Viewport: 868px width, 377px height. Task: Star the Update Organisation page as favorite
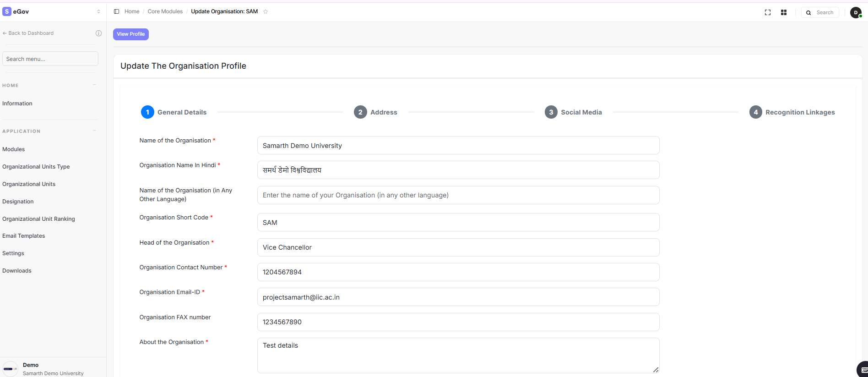pos(266,11)
